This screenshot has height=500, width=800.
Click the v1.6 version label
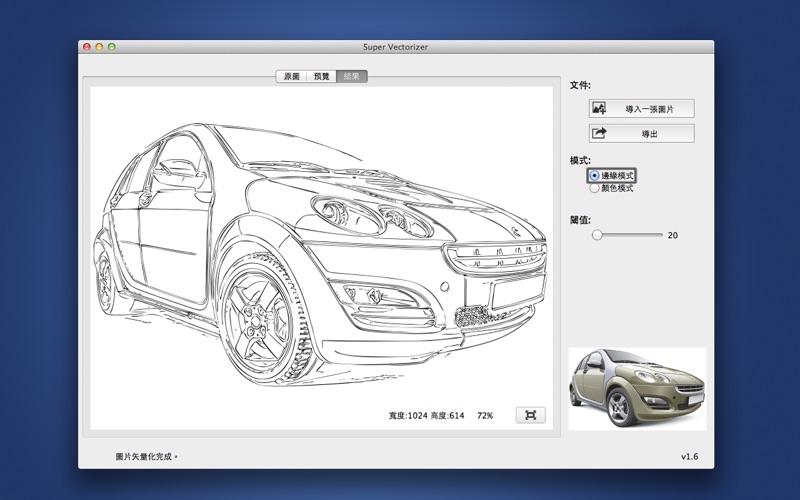pos(689,457)
